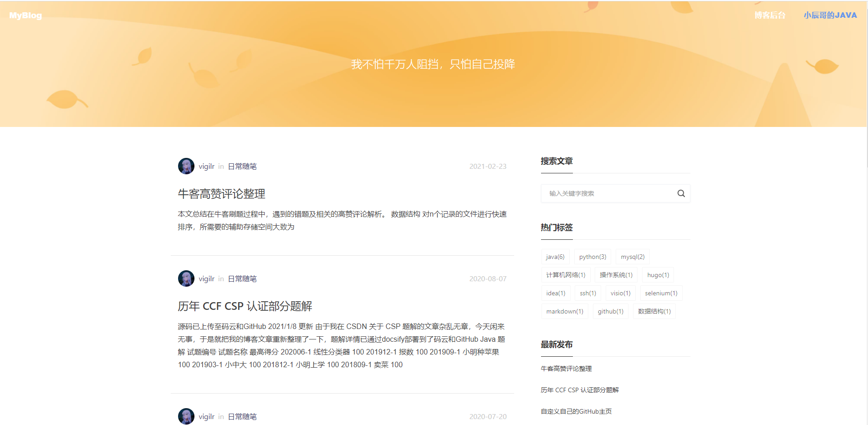
Task: Select the github(1) tag
Action: (x=610, y=311)
